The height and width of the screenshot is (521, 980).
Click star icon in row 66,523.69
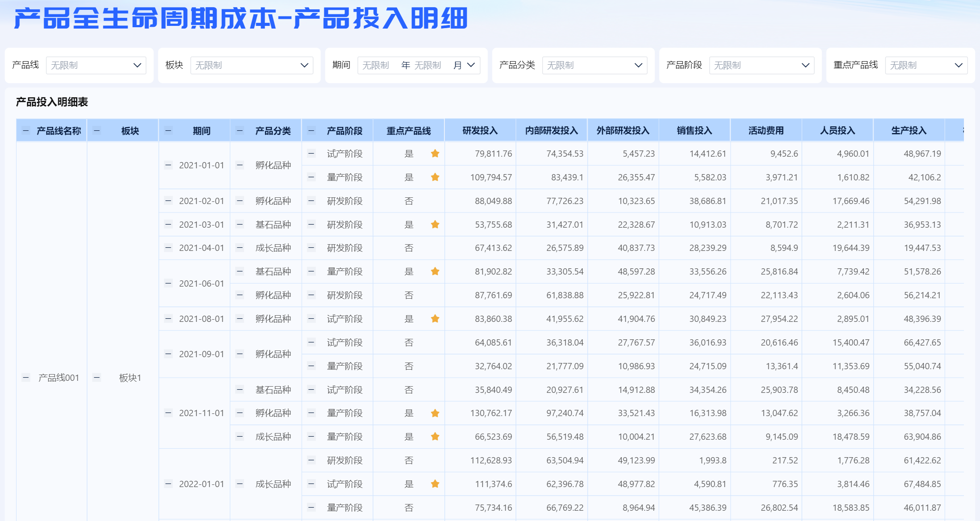coord(435,437)
